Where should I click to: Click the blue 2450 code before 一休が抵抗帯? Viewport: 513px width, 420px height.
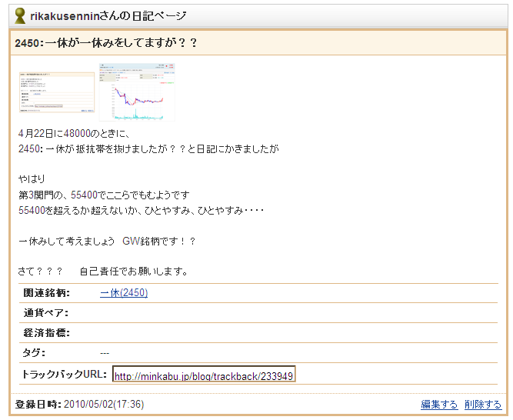tap(27, 148)
